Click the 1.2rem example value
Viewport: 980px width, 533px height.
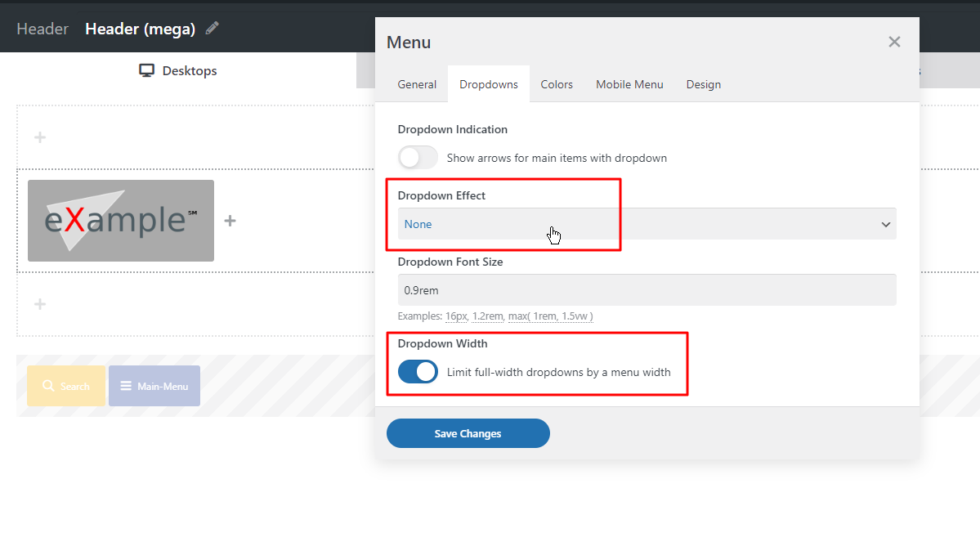[x=487, y=316]
